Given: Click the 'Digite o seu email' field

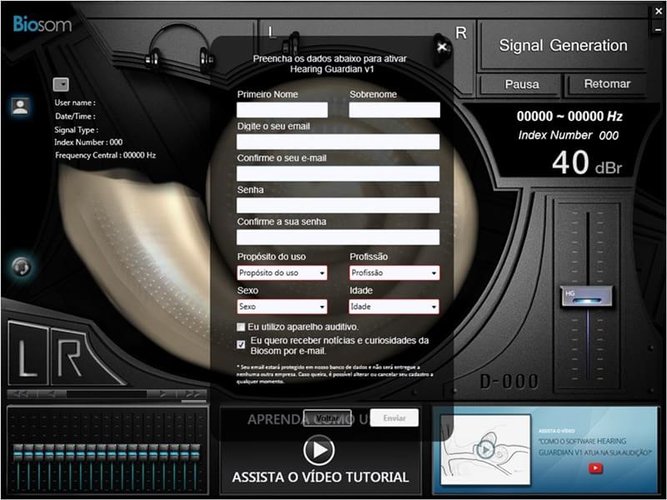Looking at the screenshot, I should click(x=338, y=142).
